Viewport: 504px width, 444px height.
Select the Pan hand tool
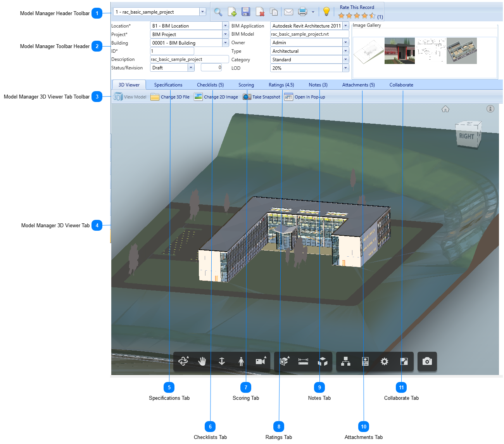[x=202, y=361]
